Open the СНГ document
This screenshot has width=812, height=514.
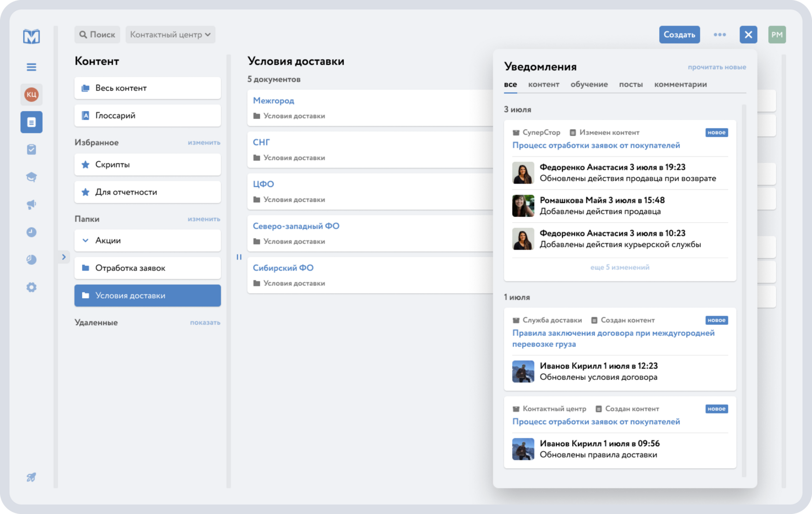pyautogui.click(x=261, y=143)
